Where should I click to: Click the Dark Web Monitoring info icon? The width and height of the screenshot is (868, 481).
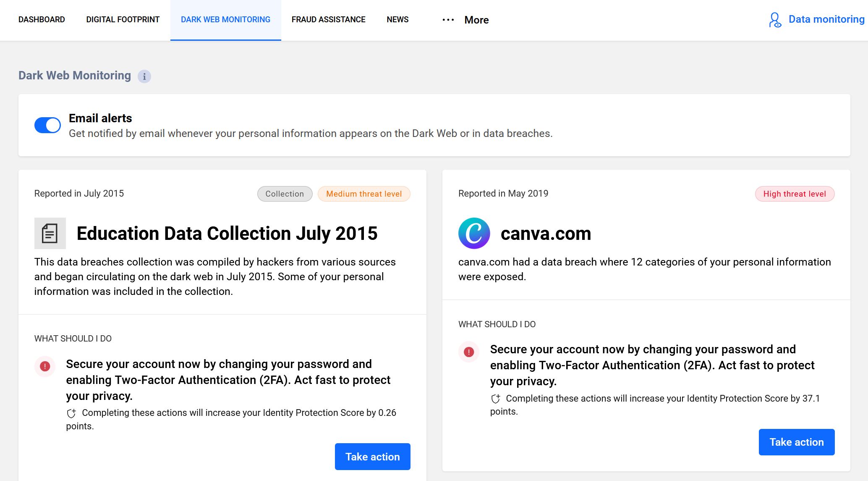tap(144, 76)
